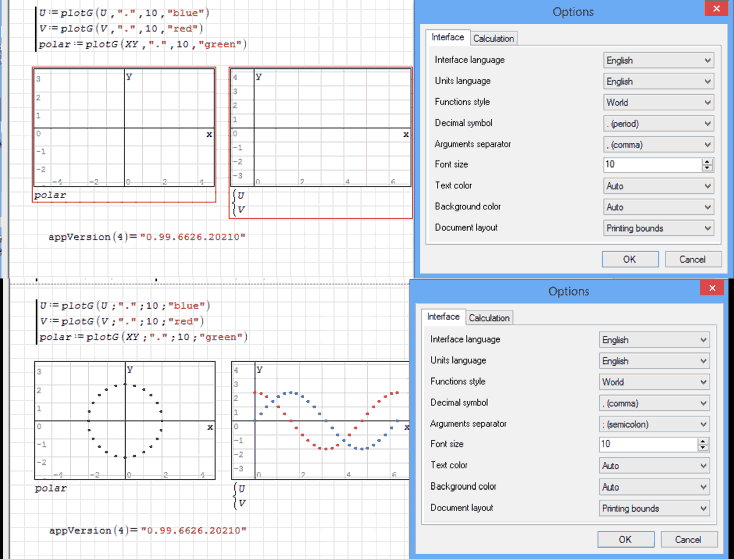Open Decimal symbol dropdown showing period
This screenshot has width=734, height=559.
659,123
